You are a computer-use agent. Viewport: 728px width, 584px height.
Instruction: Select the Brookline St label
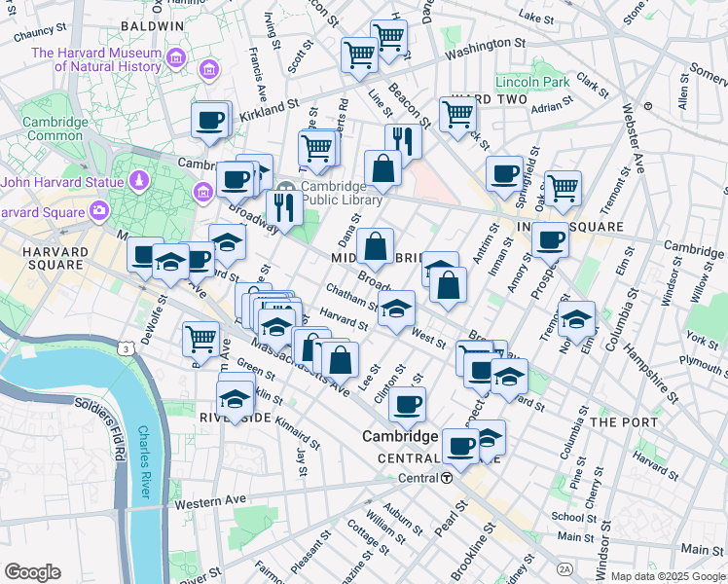[x=473, y=552]
